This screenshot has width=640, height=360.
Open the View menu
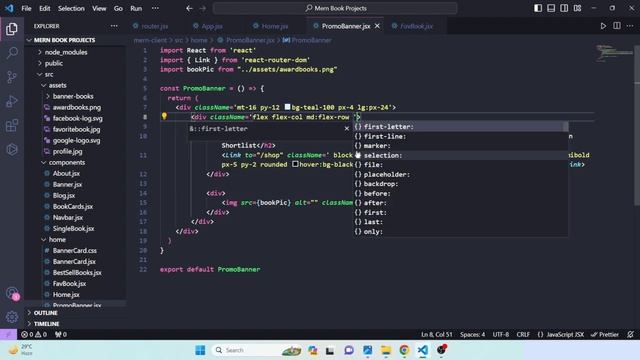point(99,8)
